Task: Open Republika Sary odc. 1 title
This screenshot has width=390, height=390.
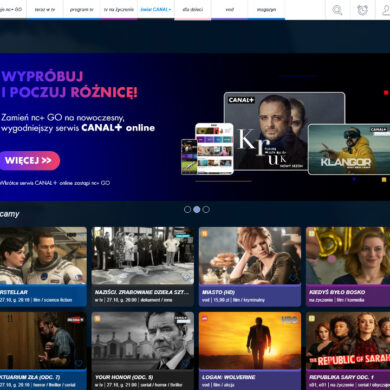Action: click(341, 377)
